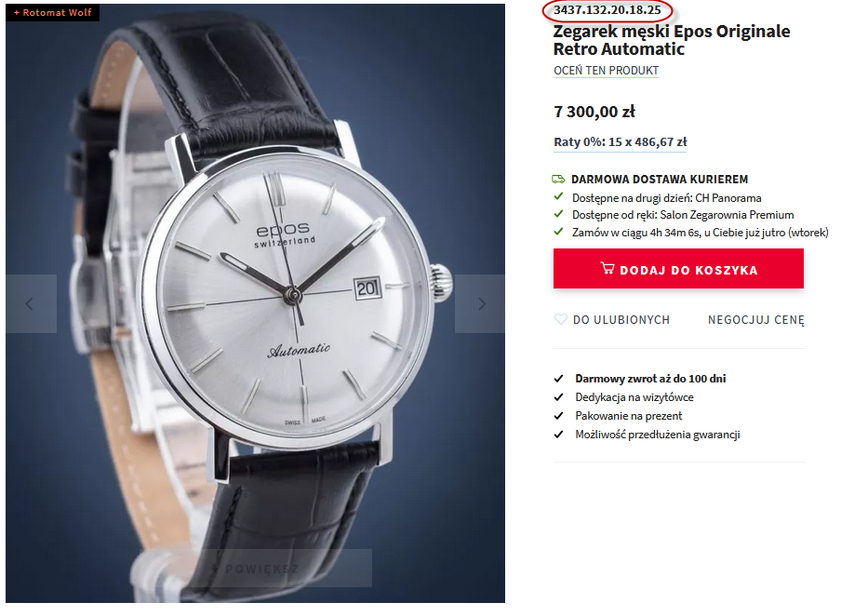Add watch to cart via Dodaj do koszyka
Image resolution: width=841 pixels, height=616 pixels.
(678, 268)
